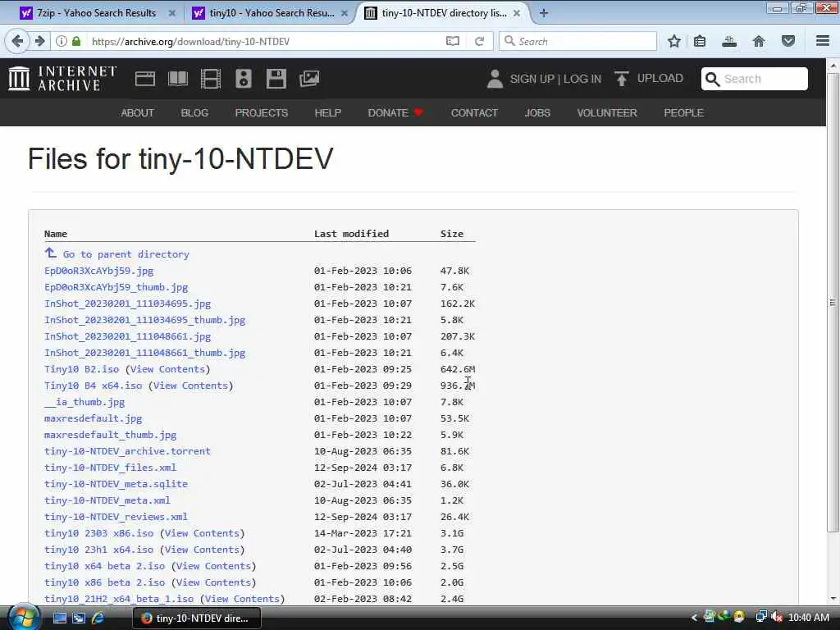840x630 pixels.
Task: Click the LOG IN link
Action: [582, 79]
